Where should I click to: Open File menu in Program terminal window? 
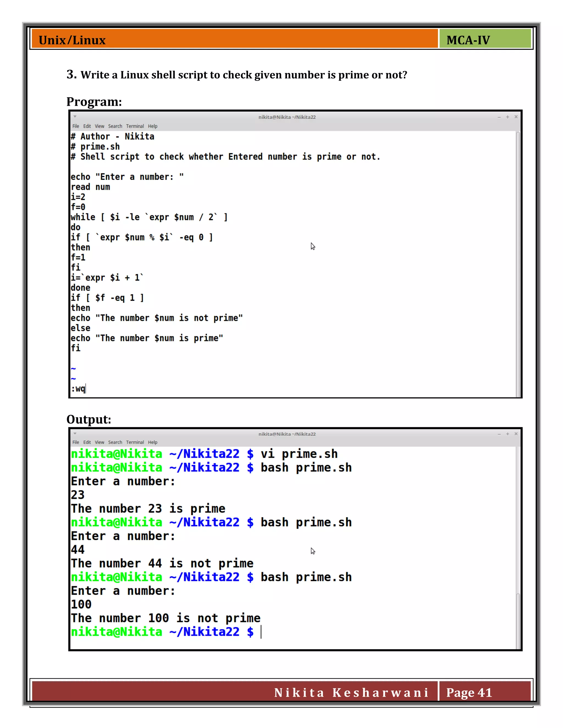[x=76, y=126]
